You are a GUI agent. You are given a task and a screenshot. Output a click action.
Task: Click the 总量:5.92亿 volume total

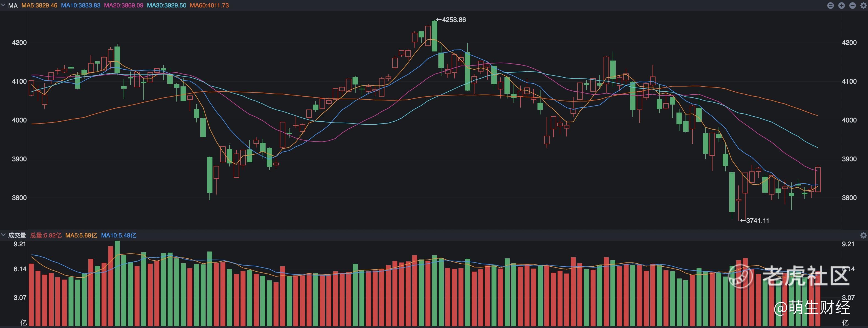pos(46,235)
